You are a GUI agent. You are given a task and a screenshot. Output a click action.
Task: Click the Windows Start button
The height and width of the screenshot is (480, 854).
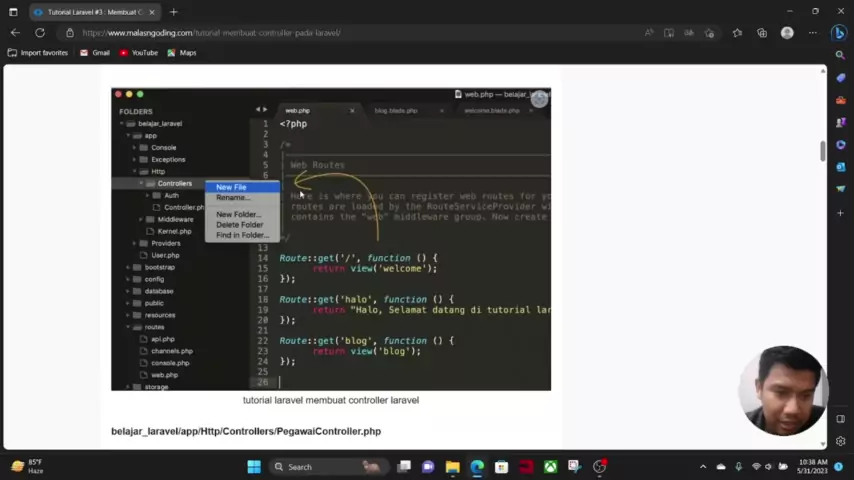click(254, 467)
